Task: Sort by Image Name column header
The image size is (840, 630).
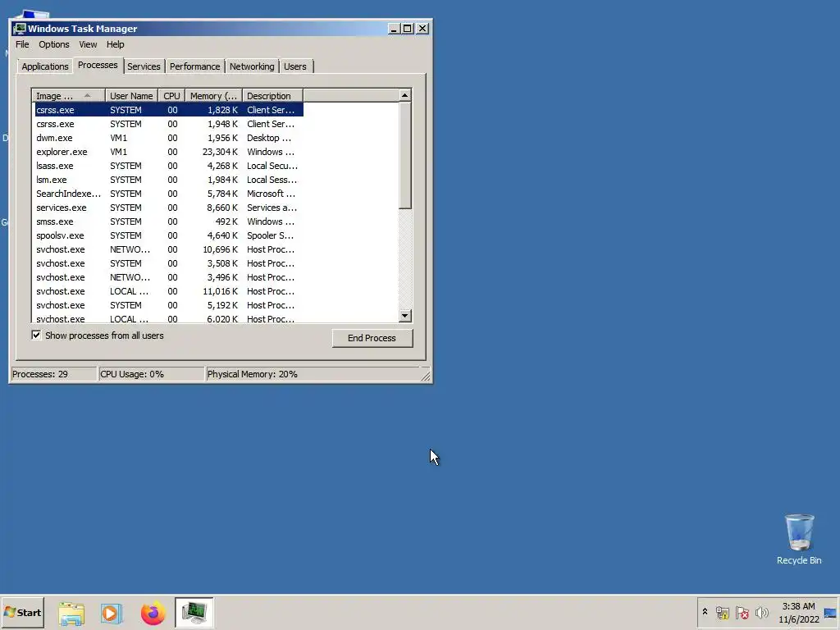Action: point(69,96)
